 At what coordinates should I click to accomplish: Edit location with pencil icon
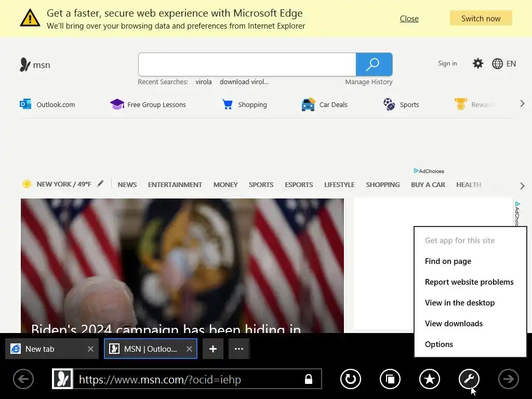click(100, 183)
